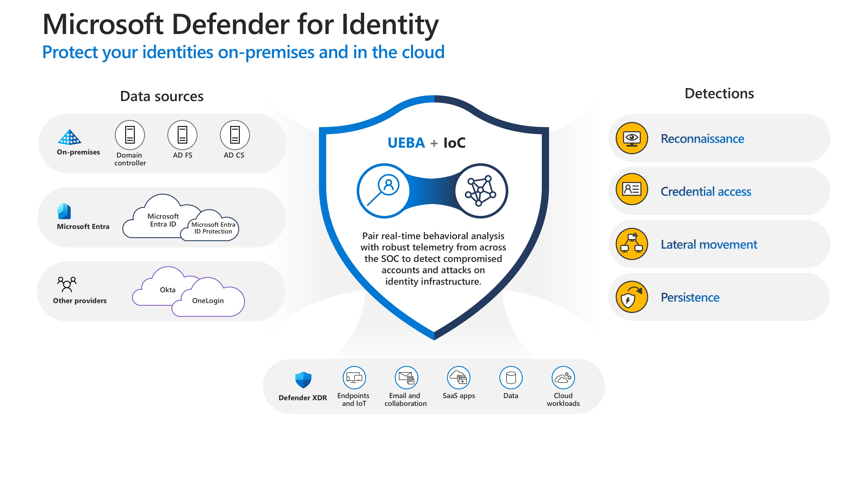Viewport: 868px width, 488px height.
Task: Select the Lateral movement network icon
Action: tap(631, 244)
